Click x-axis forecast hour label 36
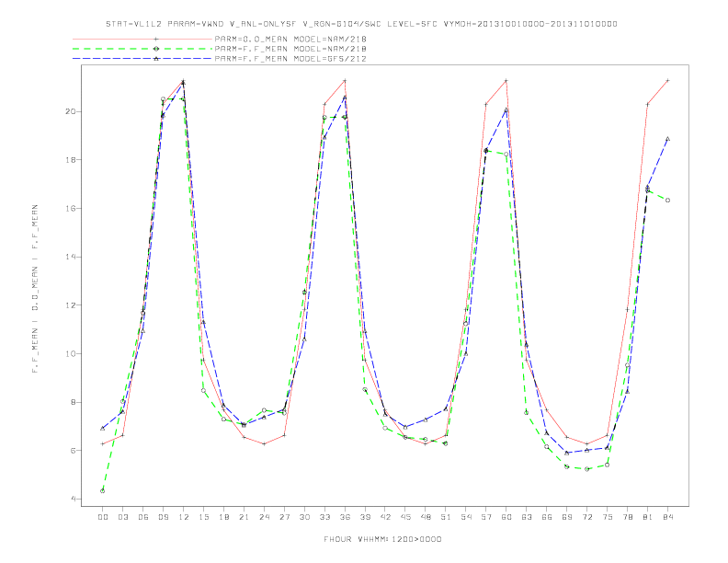728x563 pixels. [345, 517]
